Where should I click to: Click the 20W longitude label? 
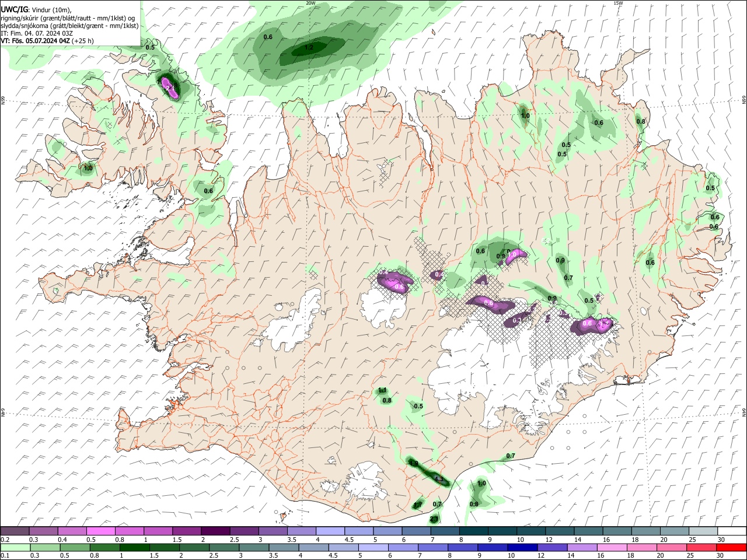[x=310, y=3]
